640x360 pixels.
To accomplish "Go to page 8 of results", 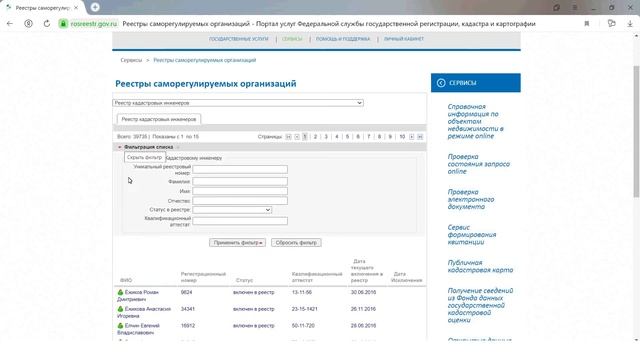I will click(380, 137).
